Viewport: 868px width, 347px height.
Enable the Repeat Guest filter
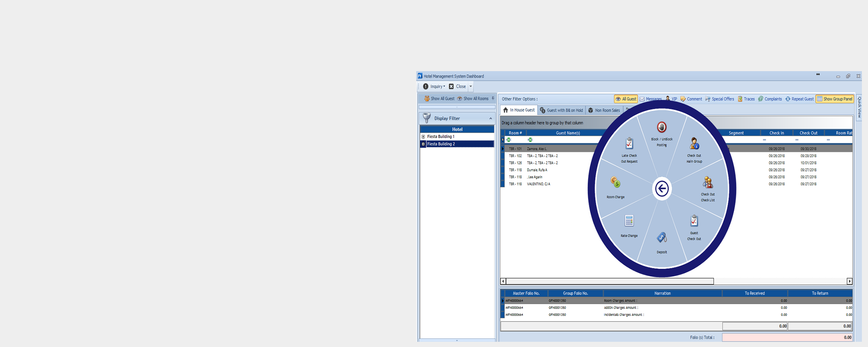click(x=799, y=99)
